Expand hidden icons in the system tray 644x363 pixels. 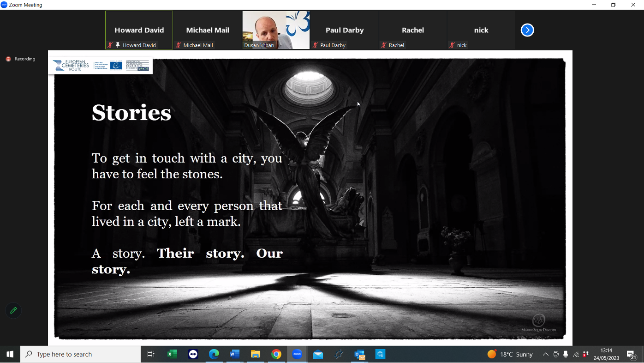(x=545, y=354)
